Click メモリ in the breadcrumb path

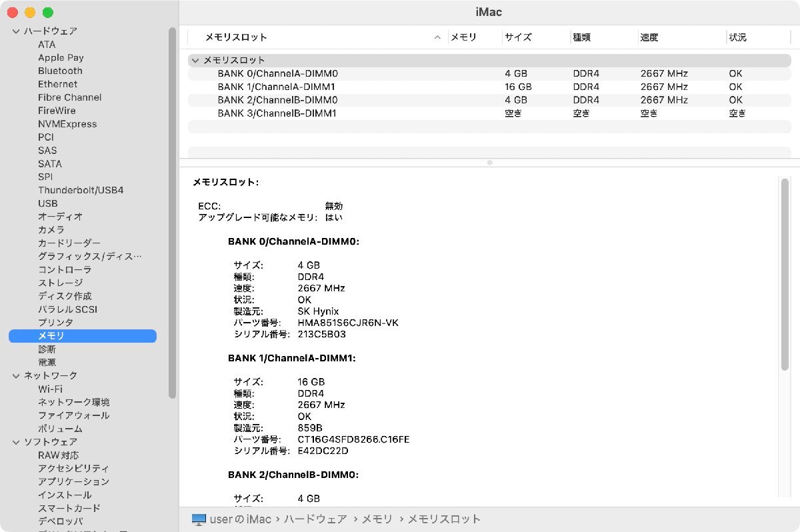[x=377, y=519]
